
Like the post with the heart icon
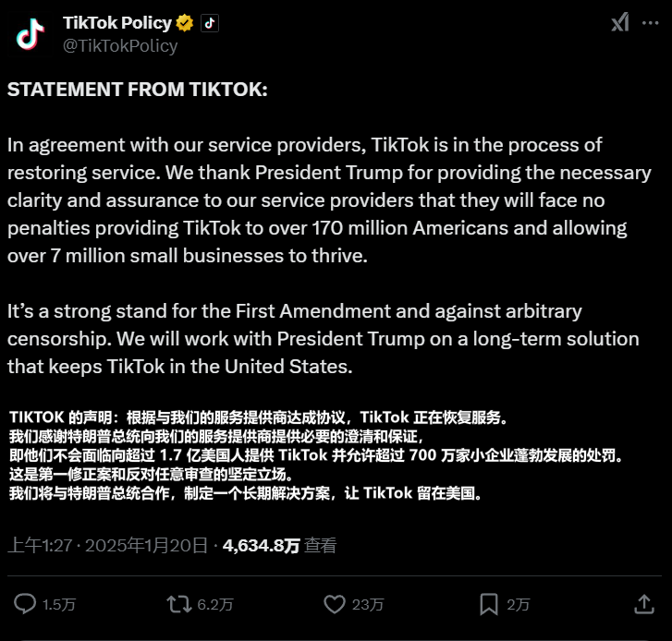click(335, 604)
